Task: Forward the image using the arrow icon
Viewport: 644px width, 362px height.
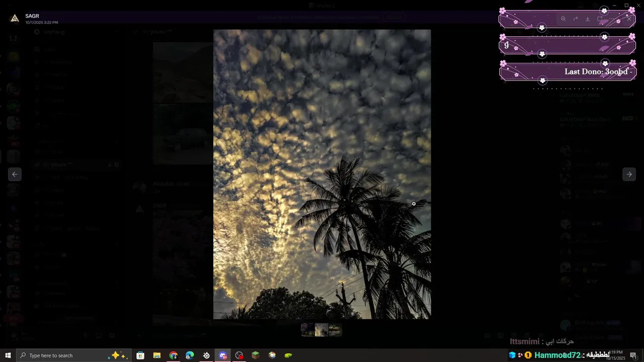Action: pyautogui.click(x=576, y=19)
